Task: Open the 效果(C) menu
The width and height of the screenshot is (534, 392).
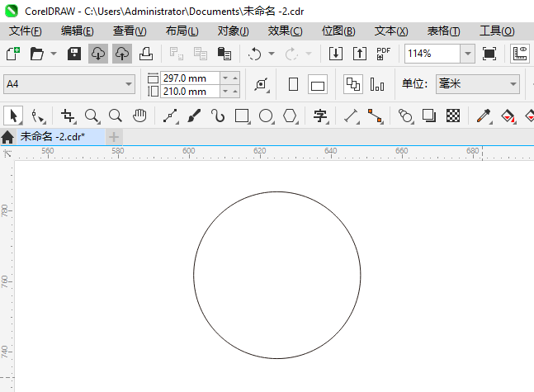Action: point(285,31)
